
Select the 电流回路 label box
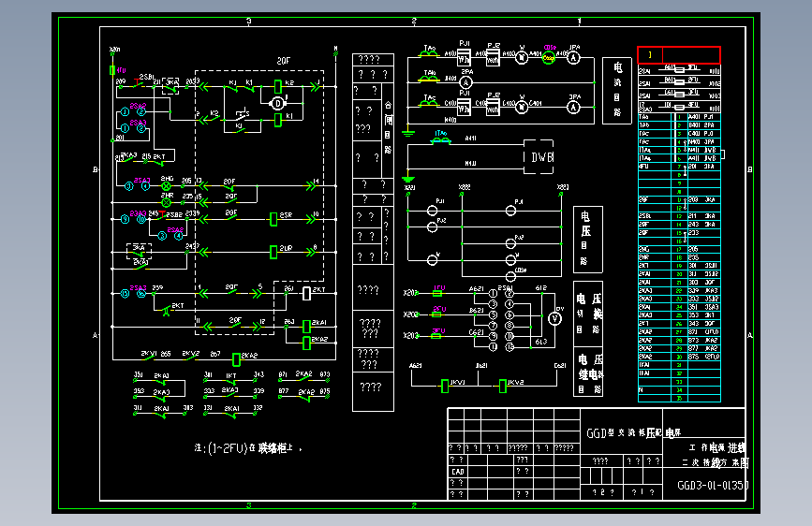[617, 91]
